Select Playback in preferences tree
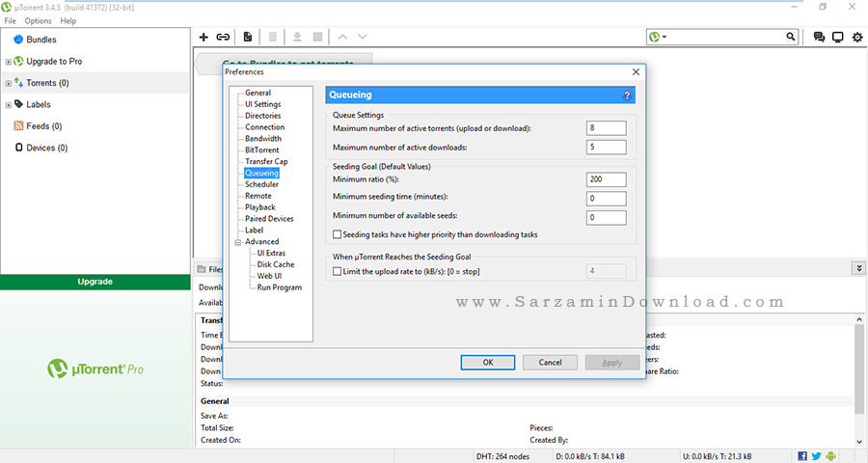Viewport: 868px width, 463px height. (x=260, y=207)
